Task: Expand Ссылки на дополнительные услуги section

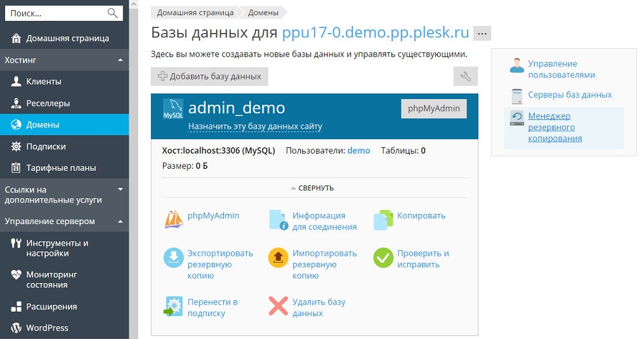Action: click(x=120, y=189)
